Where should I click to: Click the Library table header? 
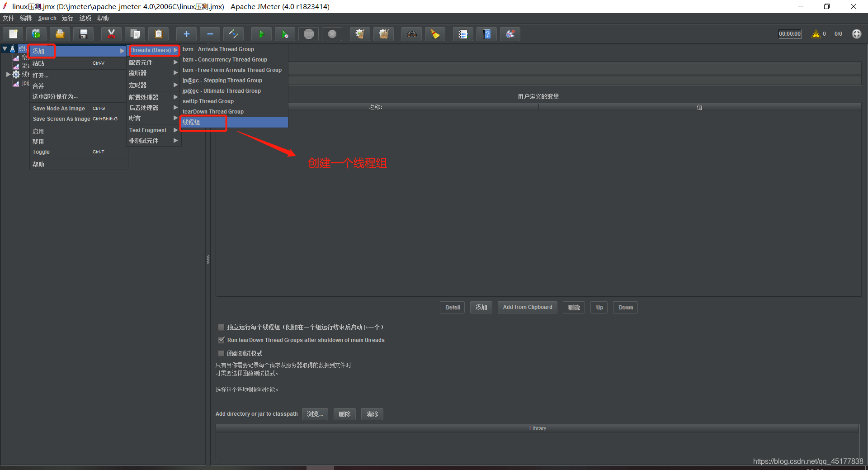pos(538,428)
